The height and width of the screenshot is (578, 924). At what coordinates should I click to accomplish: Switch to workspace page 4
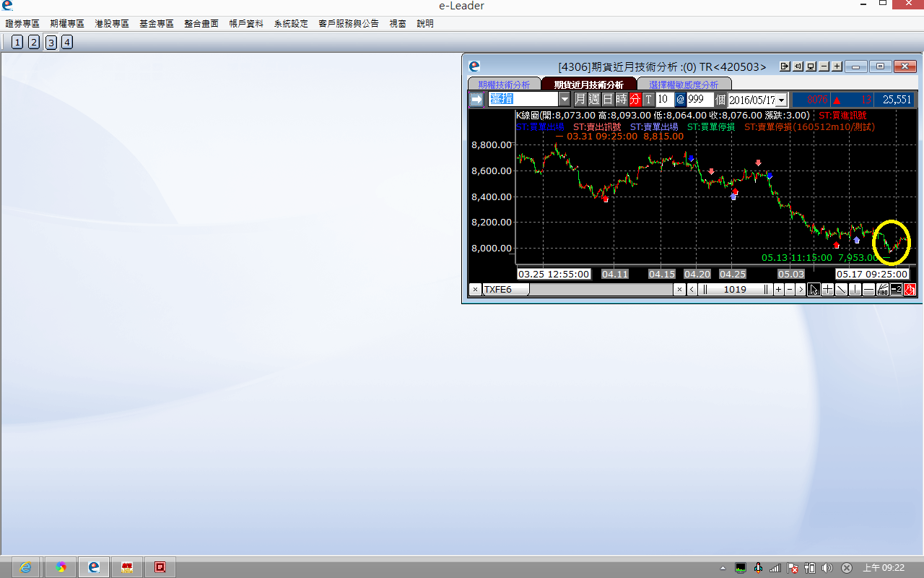click(x=66, y=42)
